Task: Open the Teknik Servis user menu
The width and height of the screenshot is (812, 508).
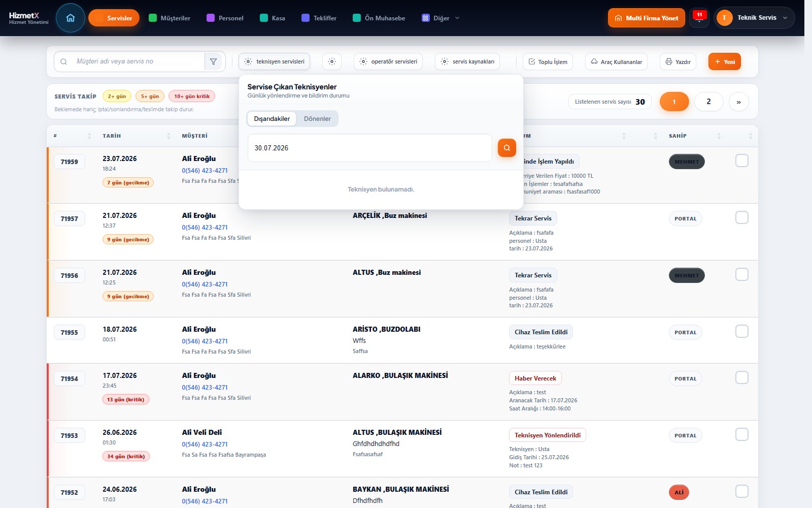Action: tap(754, 18)
